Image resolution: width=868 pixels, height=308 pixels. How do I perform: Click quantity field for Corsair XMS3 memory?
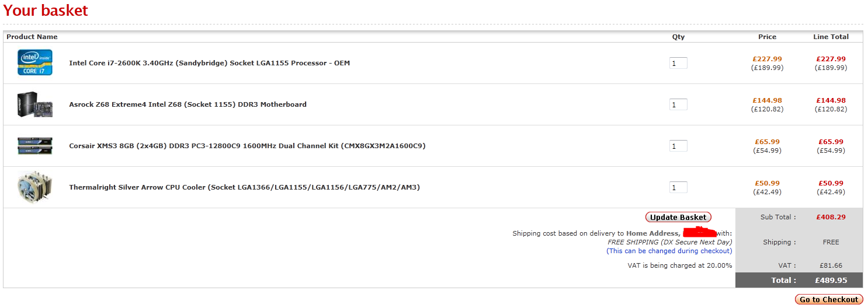(x=678, y=146)
